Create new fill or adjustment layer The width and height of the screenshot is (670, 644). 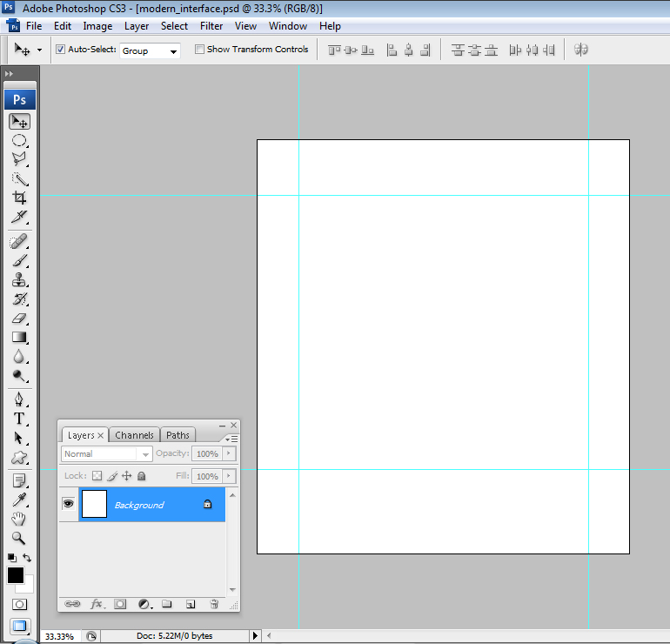coord(144,604)
